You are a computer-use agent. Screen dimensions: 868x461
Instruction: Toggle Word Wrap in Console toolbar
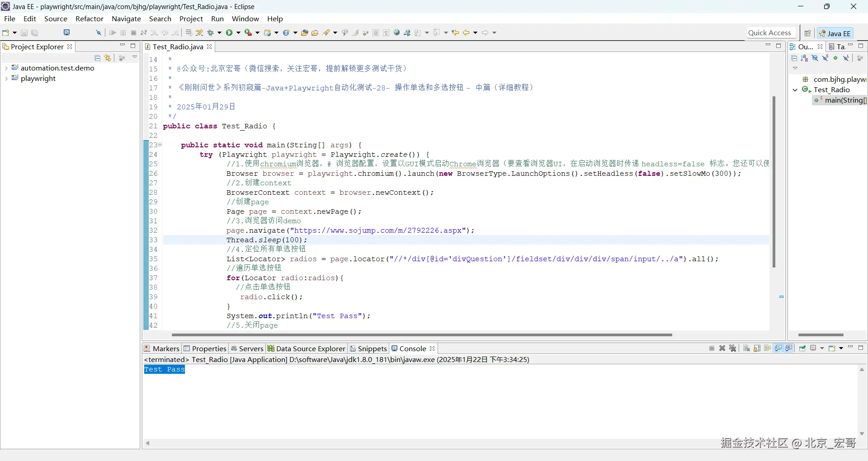coord(767,348)
